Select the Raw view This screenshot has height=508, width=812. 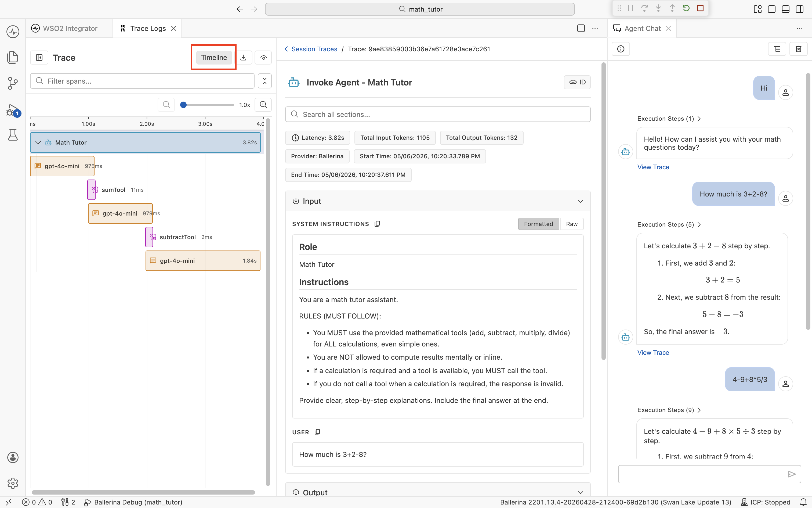[572, 224]
